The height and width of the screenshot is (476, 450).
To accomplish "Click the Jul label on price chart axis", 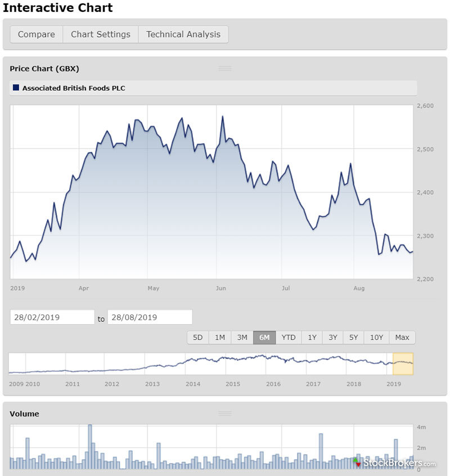I will pyautogui.click(x=286, y=288).
